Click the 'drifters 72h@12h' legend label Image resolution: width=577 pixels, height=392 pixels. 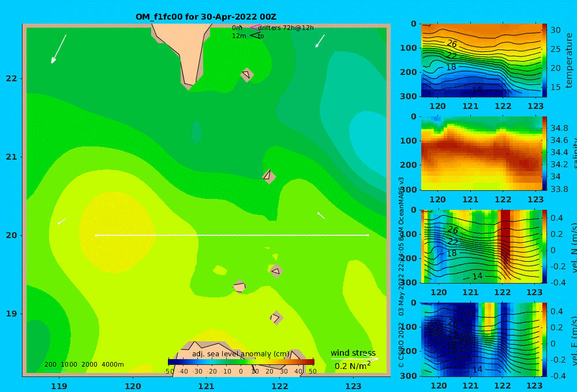click(286, 28)
